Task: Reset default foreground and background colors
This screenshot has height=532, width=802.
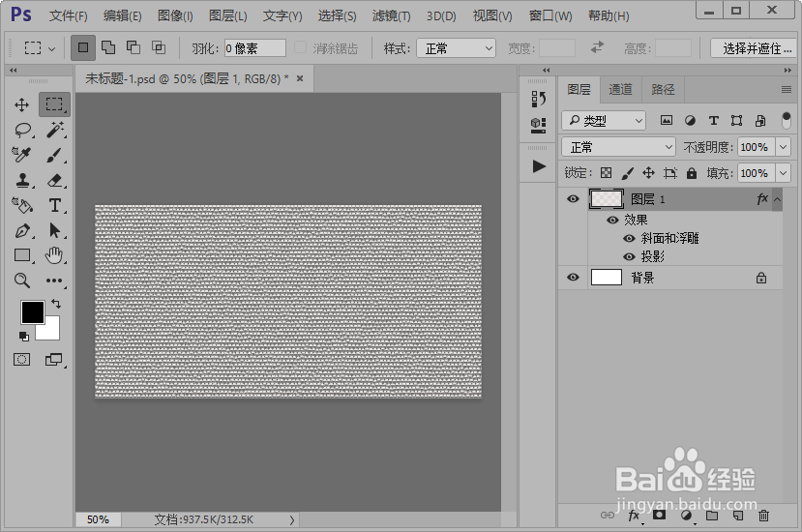Action: (x=23, y=336)
